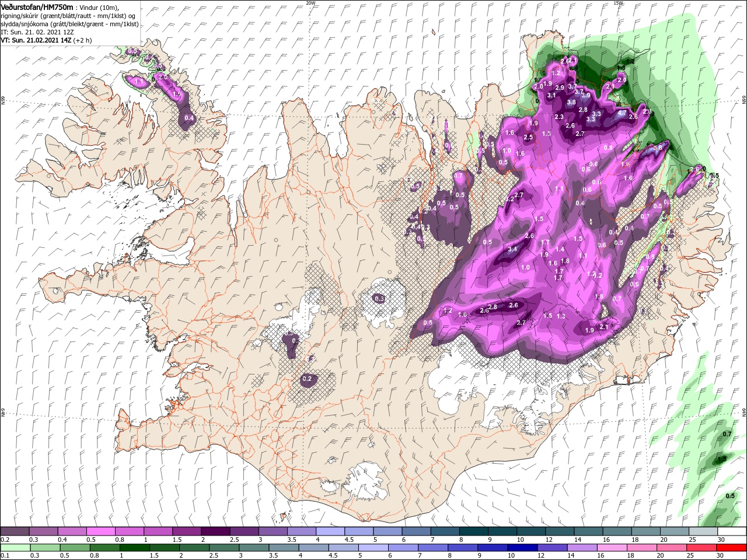Pick the pale green 0.1 swatch in rain legend
The image size is (747, 560).
coord(15,547)
